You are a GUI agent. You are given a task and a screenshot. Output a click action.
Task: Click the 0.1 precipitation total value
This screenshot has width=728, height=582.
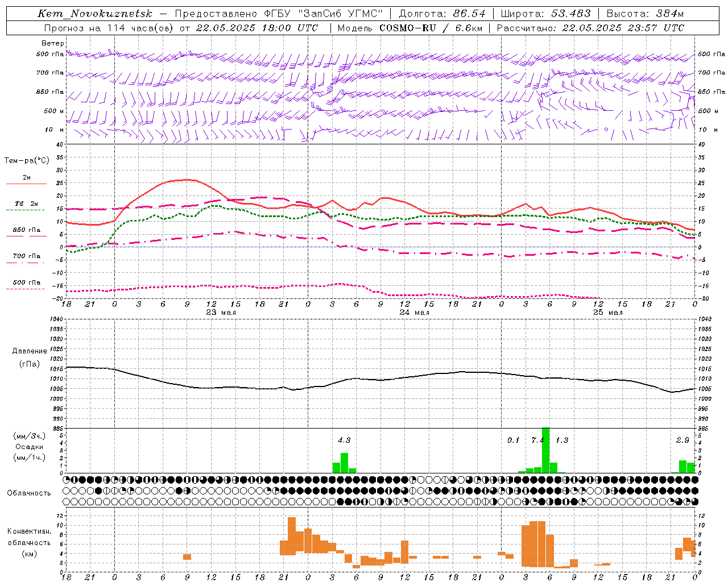[x=514, y=440]
